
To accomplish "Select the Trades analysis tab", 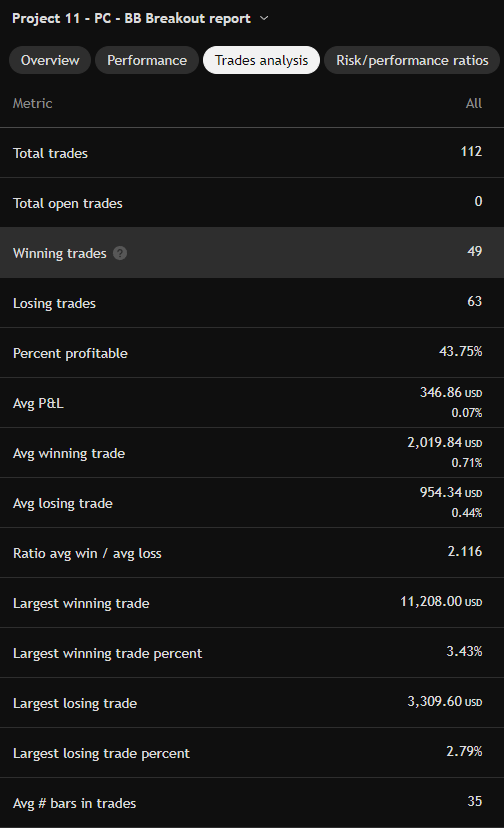I will [262, 60].
